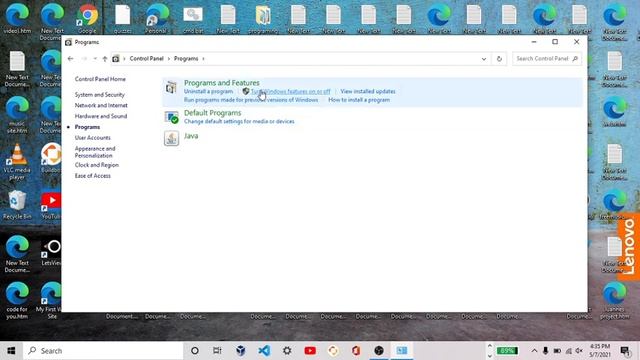
Task: Click the taskbar Search box
Action: click(103, 351)
